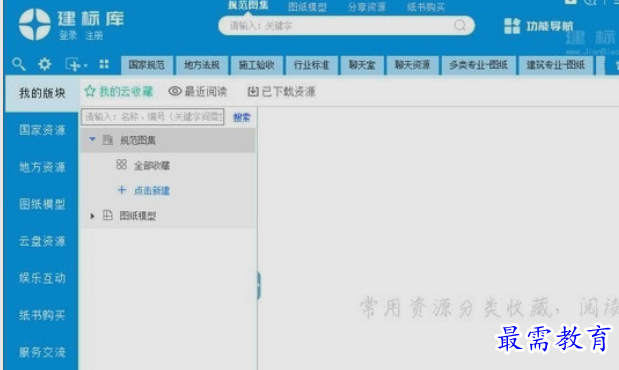
Task: Select 娱乐互动 in the sidebar
Action: (x=42, y=278)
